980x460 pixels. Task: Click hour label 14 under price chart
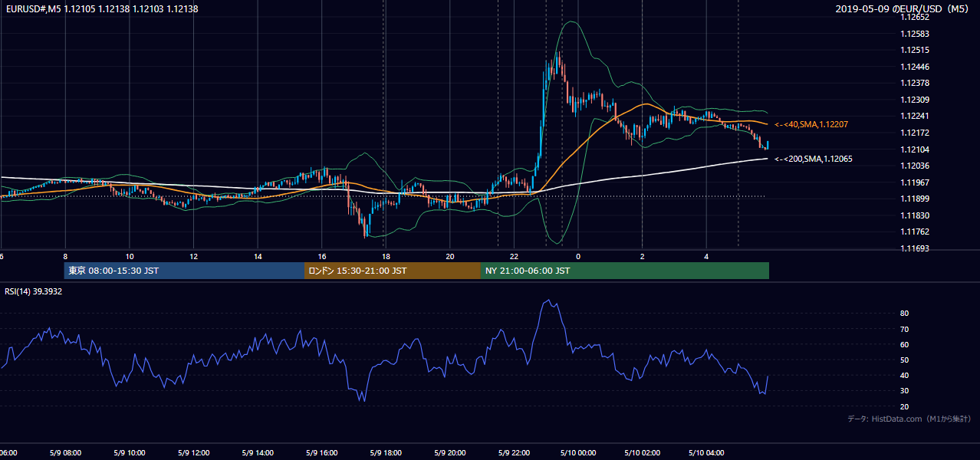(x=258, y=257)
